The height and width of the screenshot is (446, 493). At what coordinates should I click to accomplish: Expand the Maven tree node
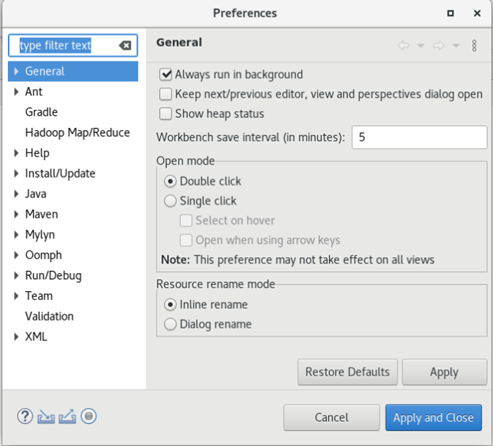[16, 214]
